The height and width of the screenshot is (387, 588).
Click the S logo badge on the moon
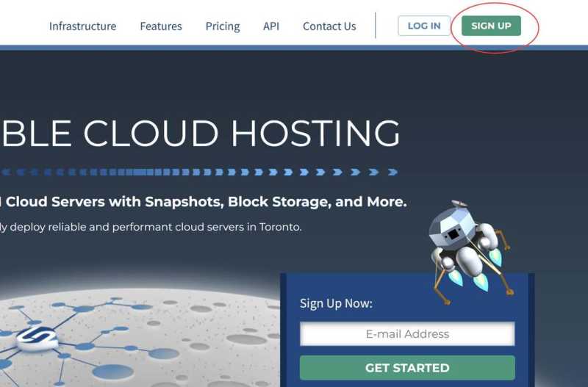(37, 336)
